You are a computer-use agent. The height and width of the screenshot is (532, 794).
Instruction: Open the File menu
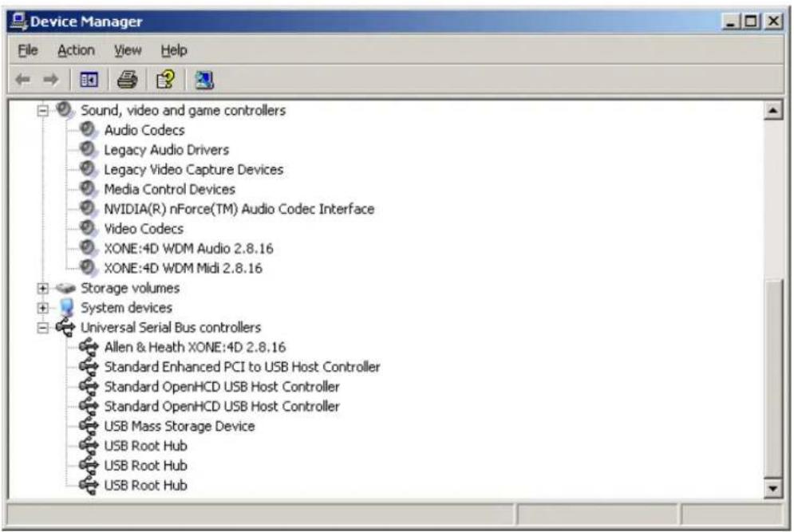coord(28,50)
